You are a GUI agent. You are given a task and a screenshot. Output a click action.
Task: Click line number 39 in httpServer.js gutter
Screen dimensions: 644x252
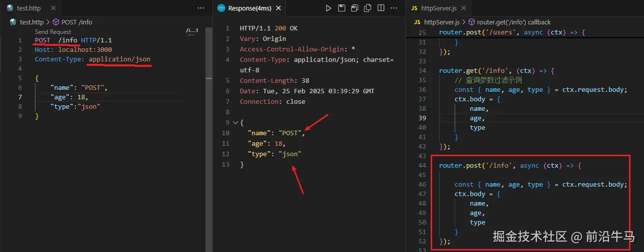point(422,118)
